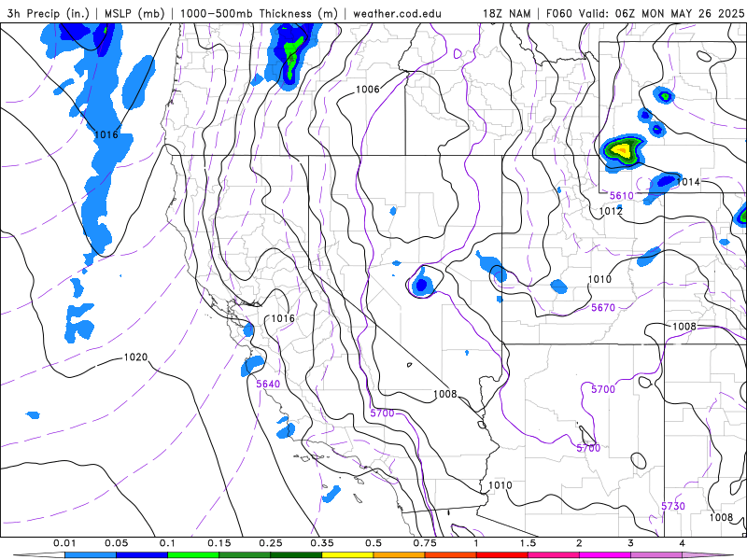Select the dark green 0.25–0.35 color bar segment
Viewport: 747px width, 560px height.
tap(296, 555)
